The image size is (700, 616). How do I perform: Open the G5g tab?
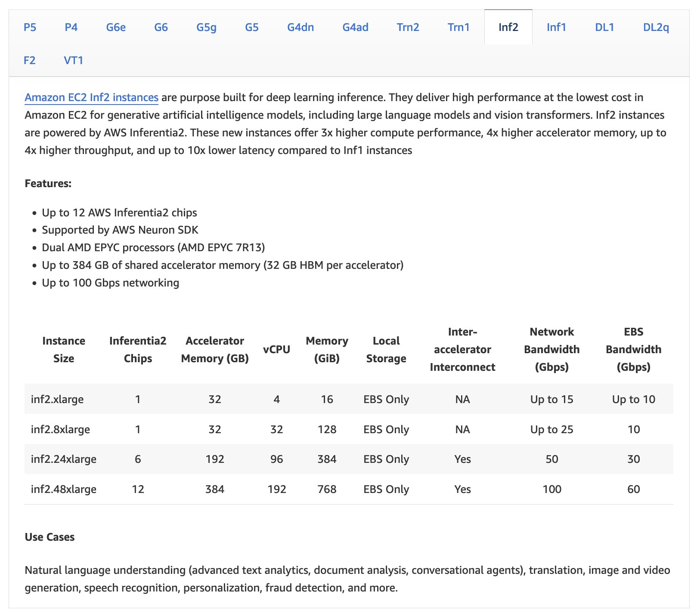[x=207, y=28]
